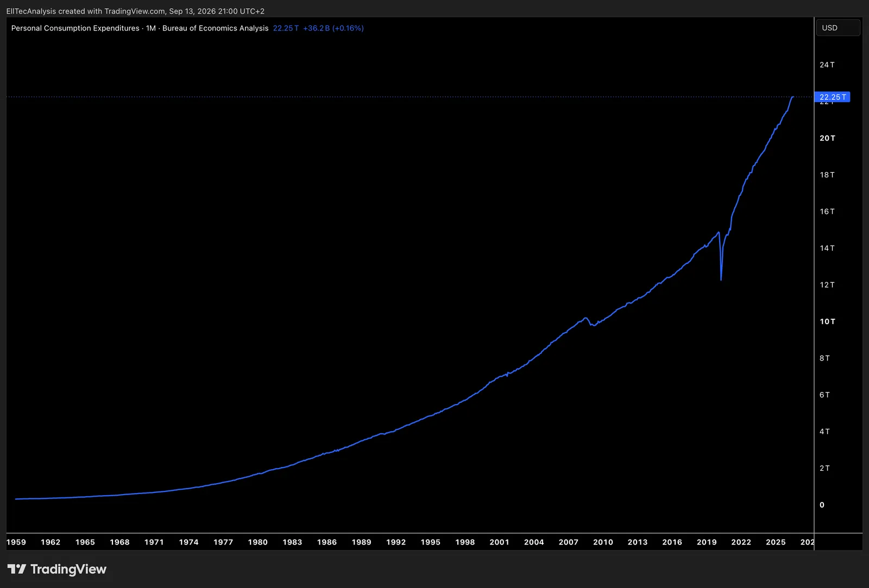869x588 pixels.
Task: Click the 18 T price axis label
Action: tap(827, 175)
